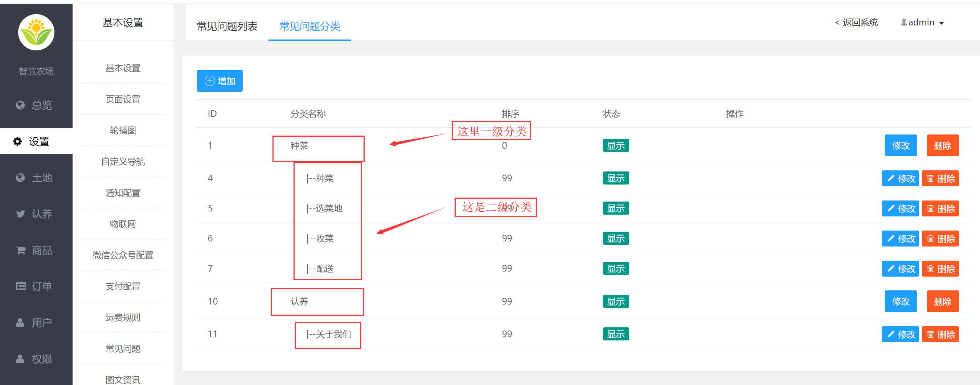Screen dimensions: 980x385
Task: Toggle 显示 status for |--配送 row
Action: [616, 268]
